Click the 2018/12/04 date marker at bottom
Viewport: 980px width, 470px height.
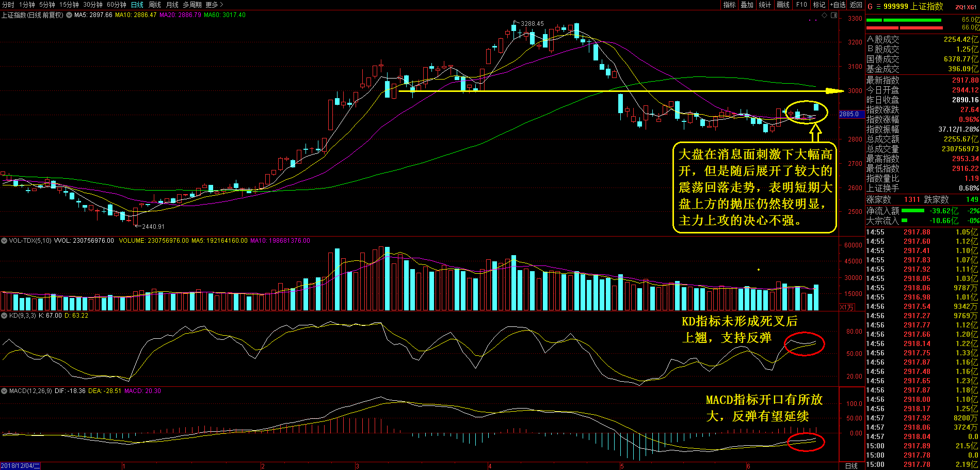(20, 466)
